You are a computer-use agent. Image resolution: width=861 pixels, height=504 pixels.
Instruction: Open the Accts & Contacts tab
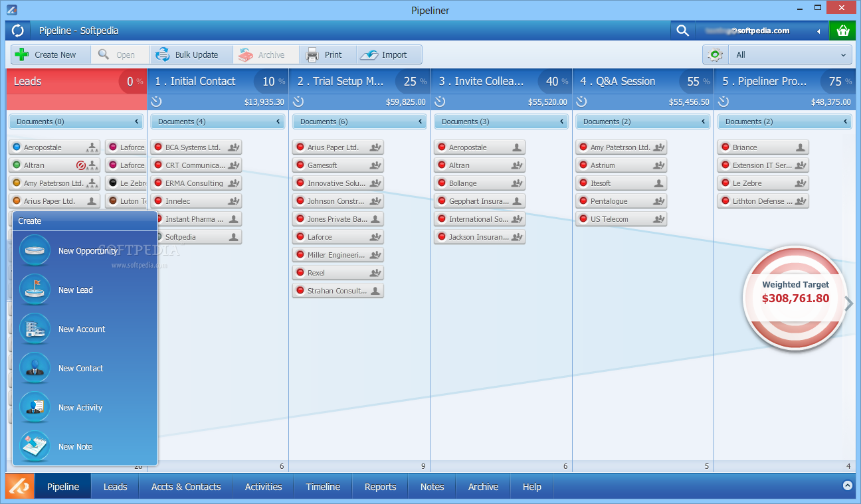coord(186,487)
